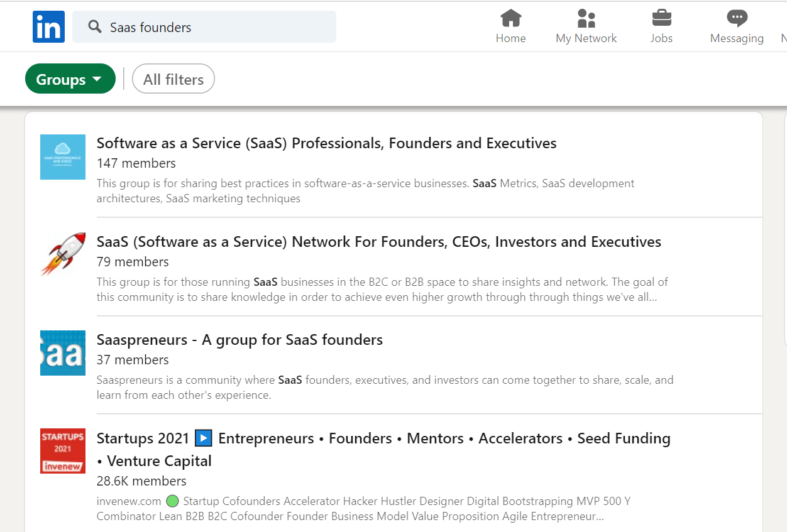Click description 'Saaspreneurs is a community where SaaS'
The image size is (787, 532).
coord(385,388)
